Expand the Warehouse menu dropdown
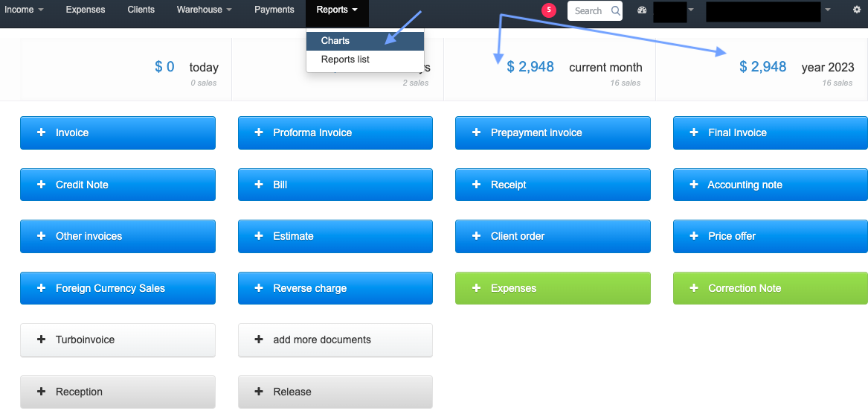This screenshot has height=414, width=868. (204, 10)
